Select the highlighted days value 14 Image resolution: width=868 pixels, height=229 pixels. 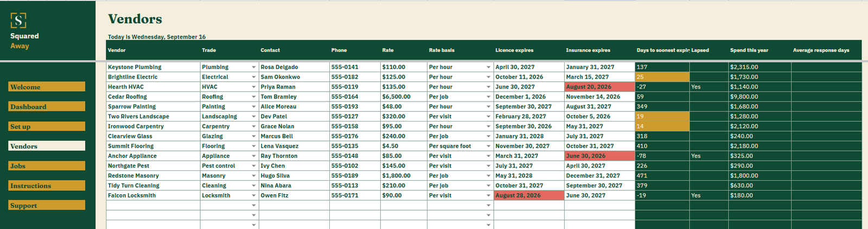[662, 126]
